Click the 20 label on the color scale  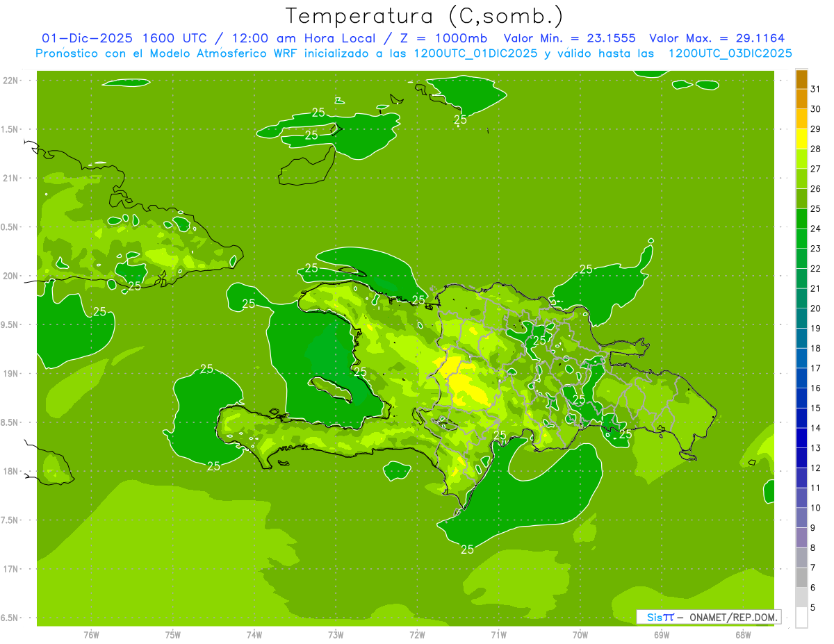815,308
